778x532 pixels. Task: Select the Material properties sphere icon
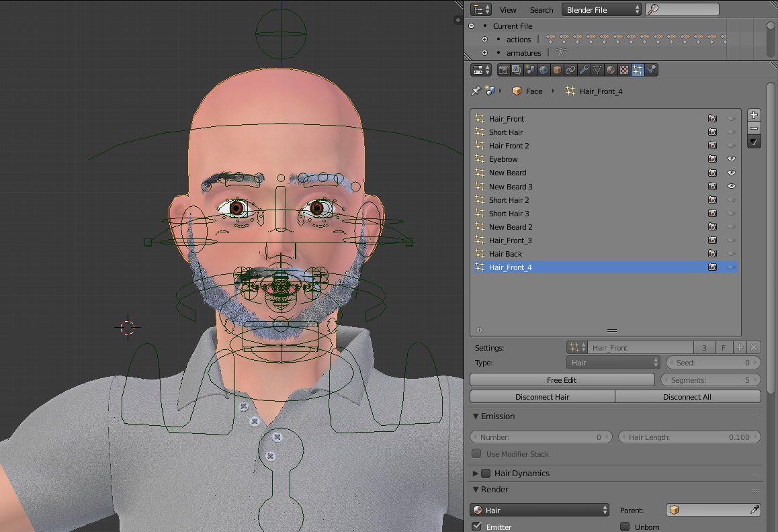point(611,70)
